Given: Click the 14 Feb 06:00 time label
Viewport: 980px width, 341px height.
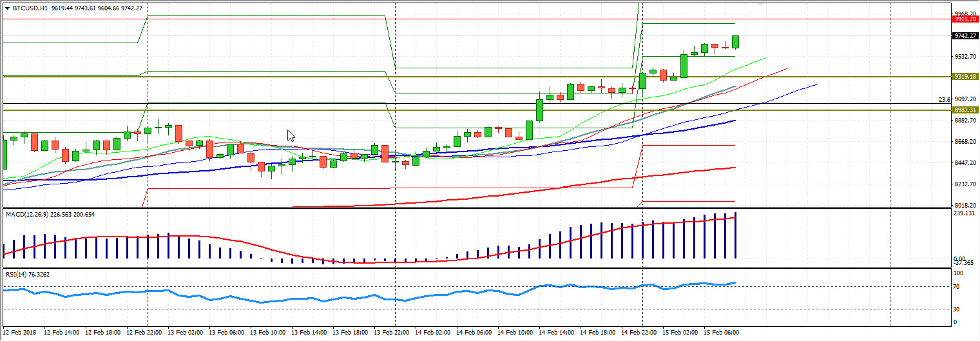Looking at the screenshot, I should [x=473, y=333].
